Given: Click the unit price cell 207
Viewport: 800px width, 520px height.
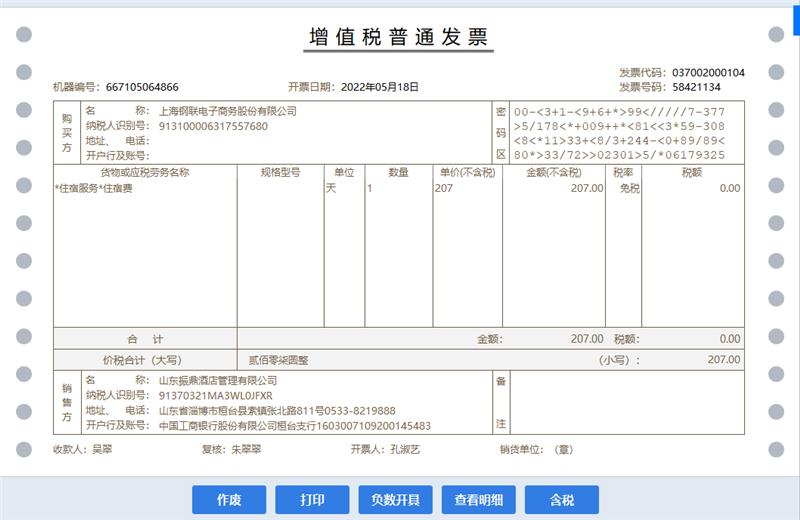Looking at the screenshot, I should tap(444, 188).
